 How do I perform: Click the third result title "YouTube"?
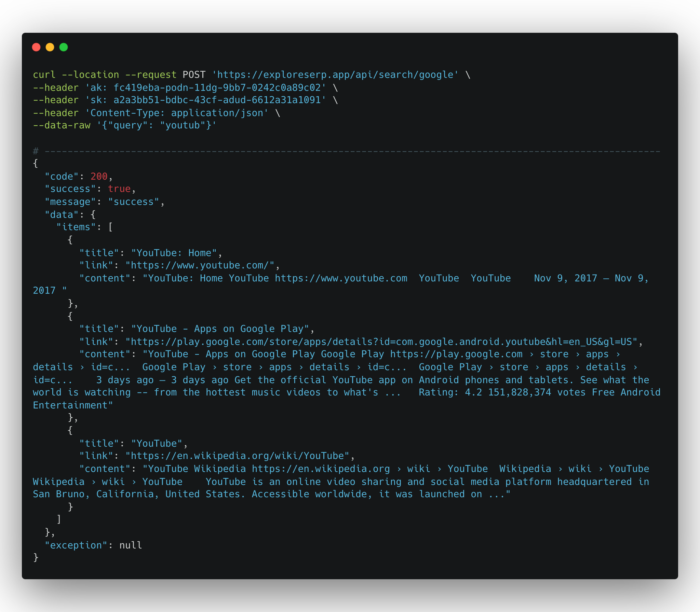coord(157,444)
